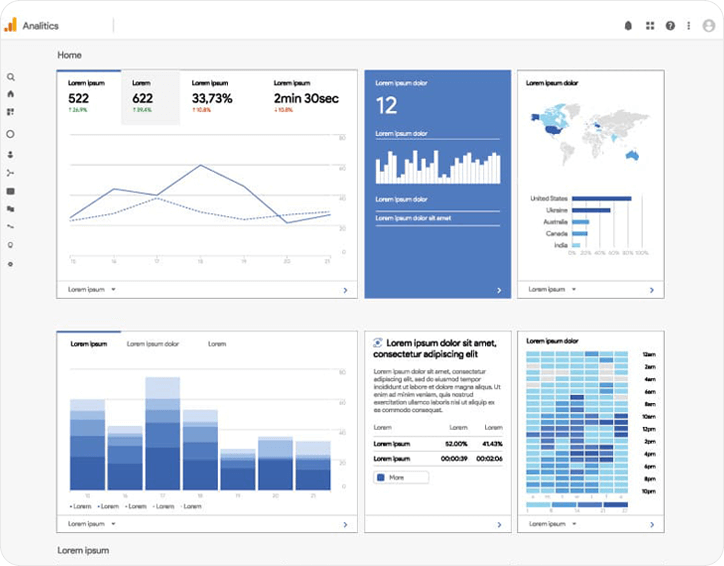Click the search icon in the left sidebar

click(x=11, y=77)
